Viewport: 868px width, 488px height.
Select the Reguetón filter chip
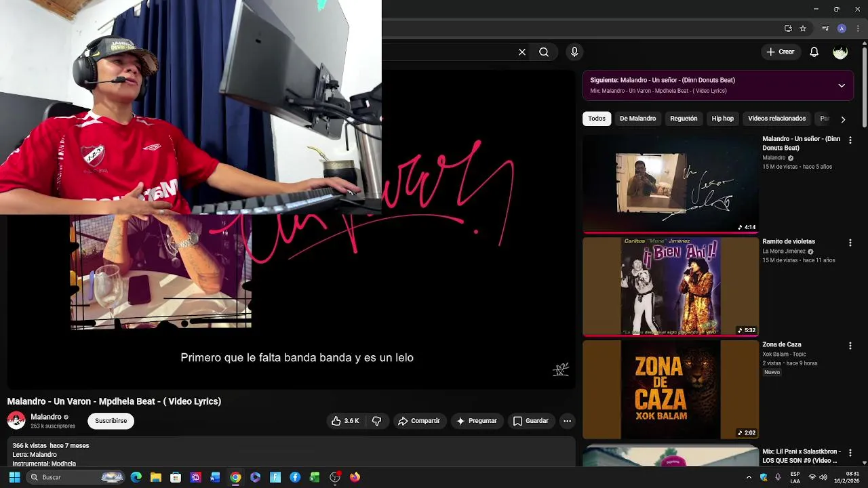(684, 119)
